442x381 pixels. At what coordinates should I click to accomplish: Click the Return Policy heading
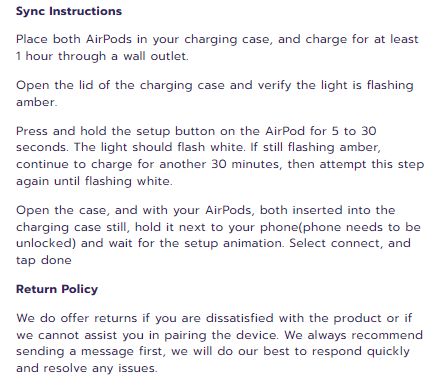[57, 289]
